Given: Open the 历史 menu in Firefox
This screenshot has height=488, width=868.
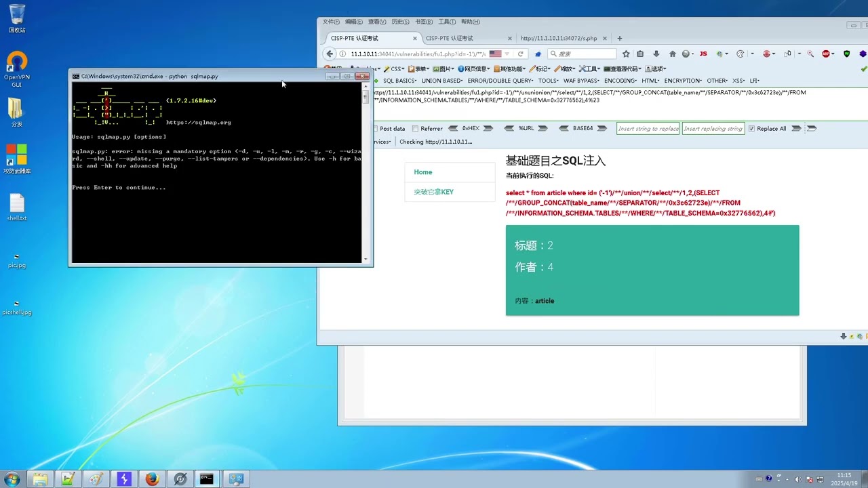Looking at the screenshot, I should [x=400, y=22].
